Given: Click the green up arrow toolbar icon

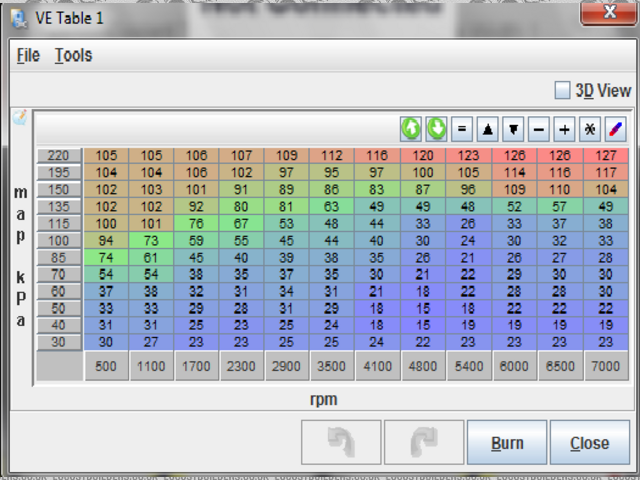Looking at the screenshot, I should [x=411, y=129].
